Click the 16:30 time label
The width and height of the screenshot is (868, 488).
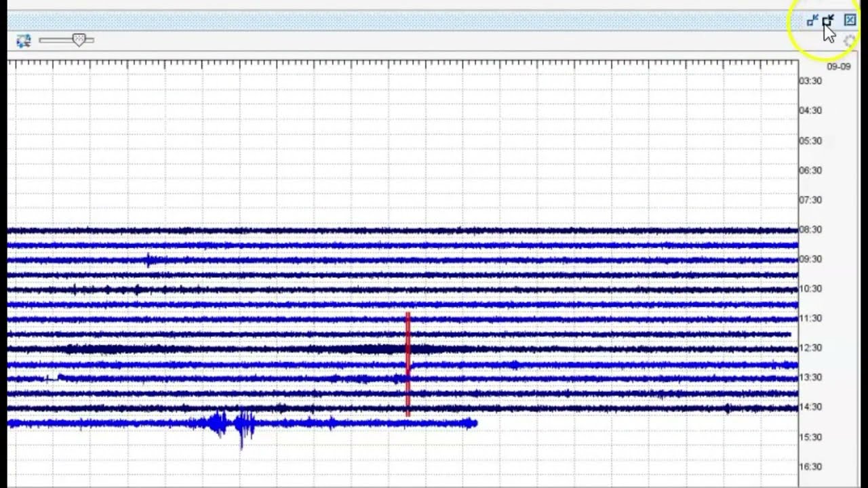[x=810, y=467]
